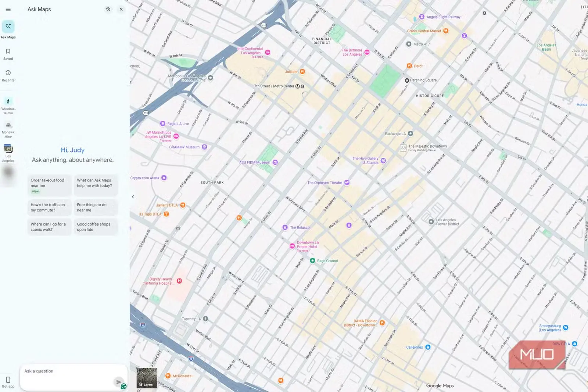This screenshot has width=588, height=392.
Task: Choose Where can I go for a scenic walk
Action: pyautogui.click(x=49, y=227)
